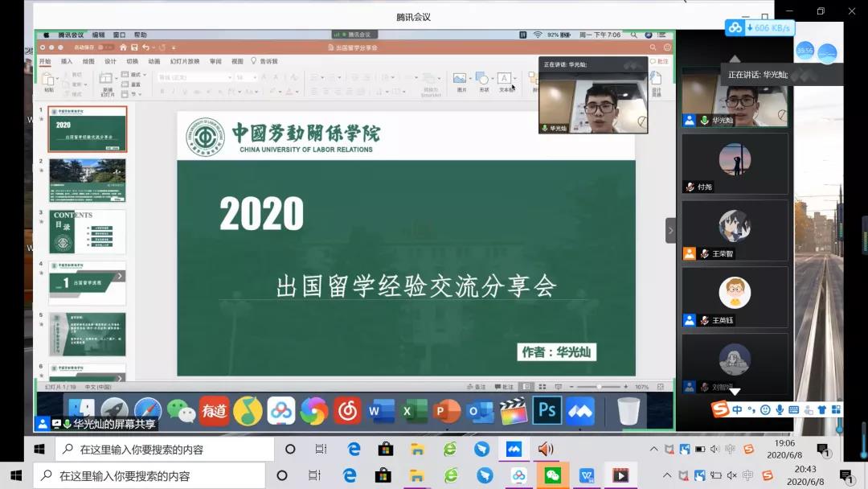The image size is (868, 489).
Task: Click the 重置 reset button in the ribbon
Action: 131,84
